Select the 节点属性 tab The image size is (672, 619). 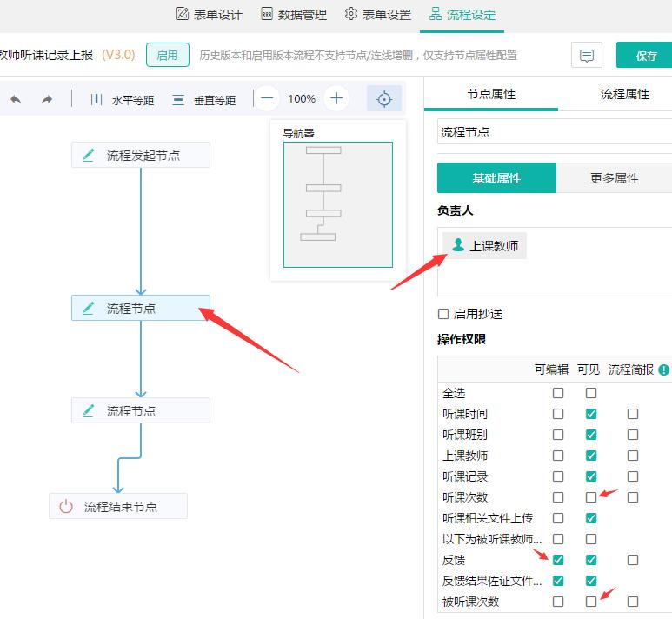click(x=491, y=94)
